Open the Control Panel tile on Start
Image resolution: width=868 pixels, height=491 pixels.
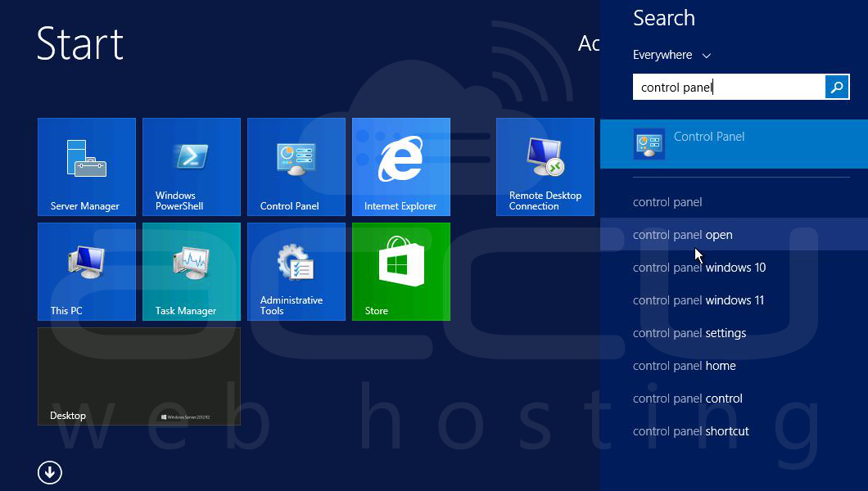pyautogui.click(x=296, y=166)
